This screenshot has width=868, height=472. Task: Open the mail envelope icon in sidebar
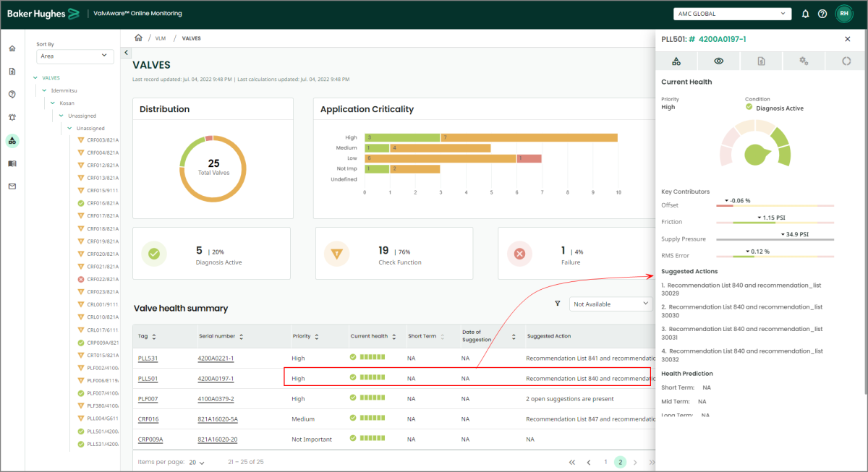pyautogui.click(x=12, y=186)
